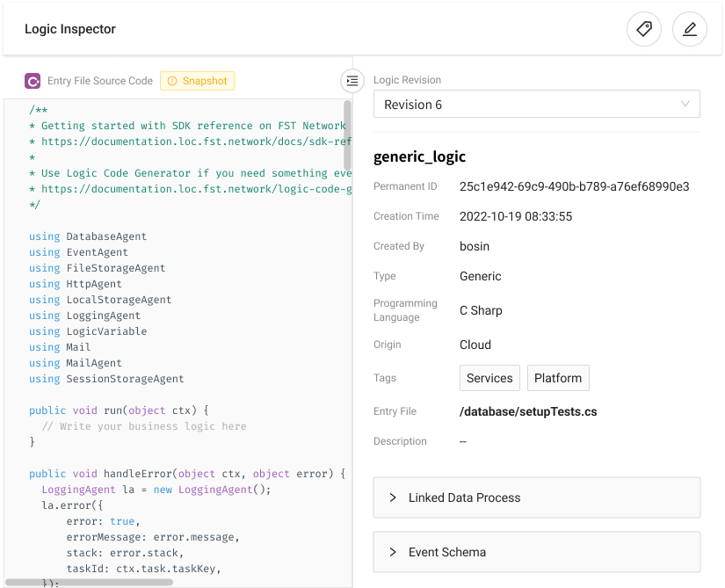Click the Linked Data Process chevron
The height and width of the screenshot is (588, 725).
[x=393, y=497]
